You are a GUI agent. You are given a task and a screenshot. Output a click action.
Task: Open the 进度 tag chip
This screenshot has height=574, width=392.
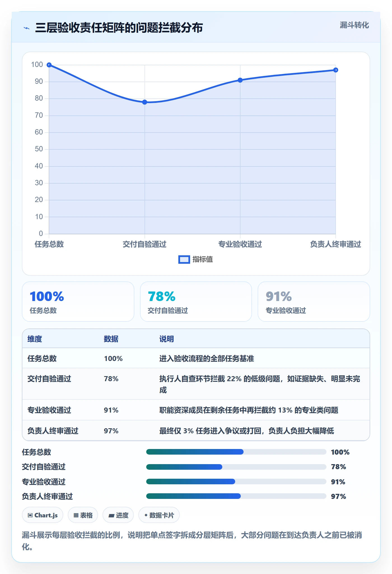[x=118, y=515]
